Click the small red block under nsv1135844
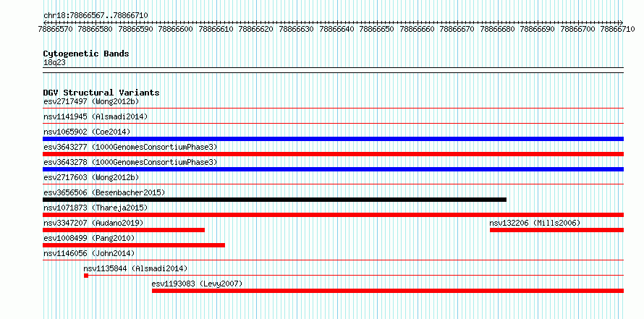644x319 pixels. pyautogui.click(x=86, y=276)
